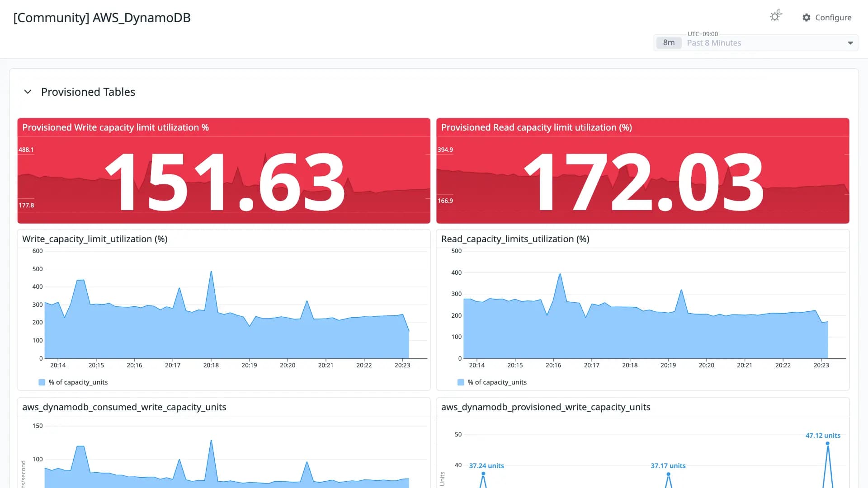Click the Read_capacity_limits_utilization (%) widget title
Viewport: 868px width, 488px height.
tap(515, 239)
